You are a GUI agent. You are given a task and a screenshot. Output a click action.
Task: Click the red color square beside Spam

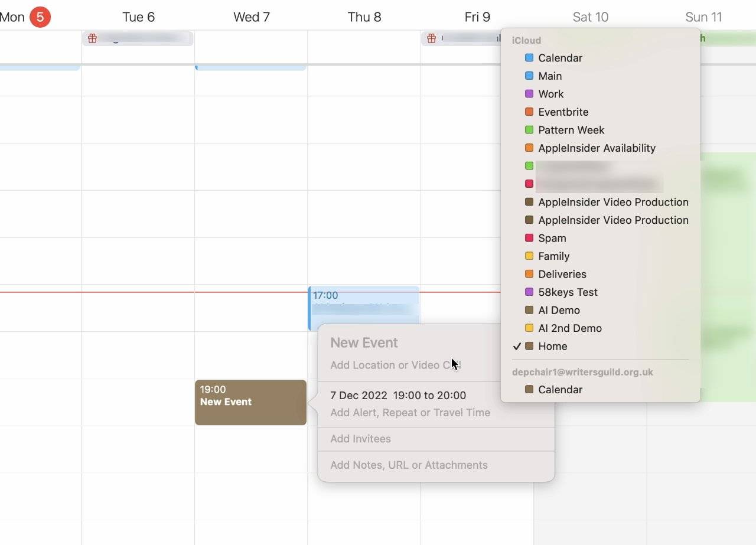(x=528, y=238)
